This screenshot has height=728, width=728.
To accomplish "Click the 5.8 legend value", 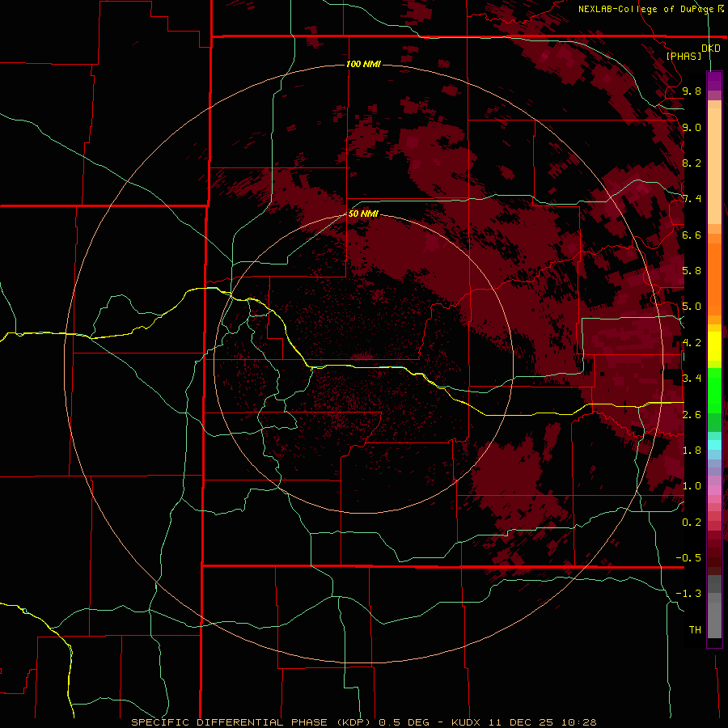I will [692, 271].
